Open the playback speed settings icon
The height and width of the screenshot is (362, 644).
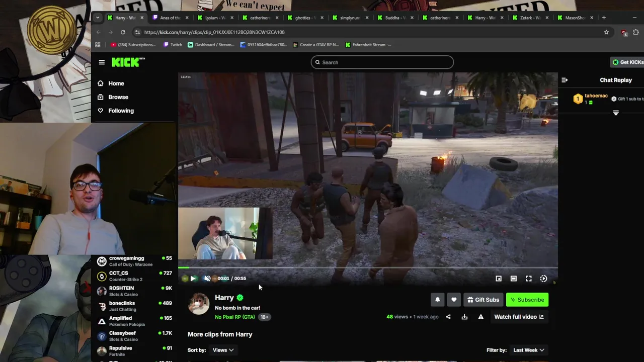tap(544, 279)
